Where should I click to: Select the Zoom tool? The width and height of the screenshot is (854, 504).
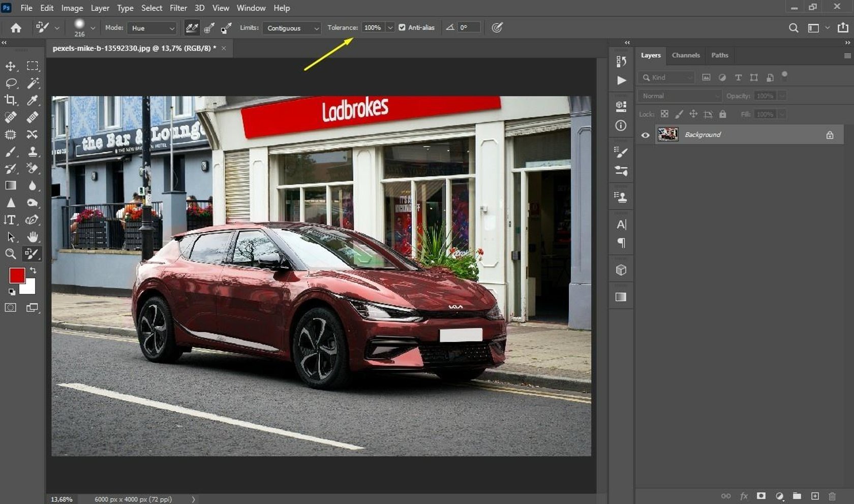point(10,254)
